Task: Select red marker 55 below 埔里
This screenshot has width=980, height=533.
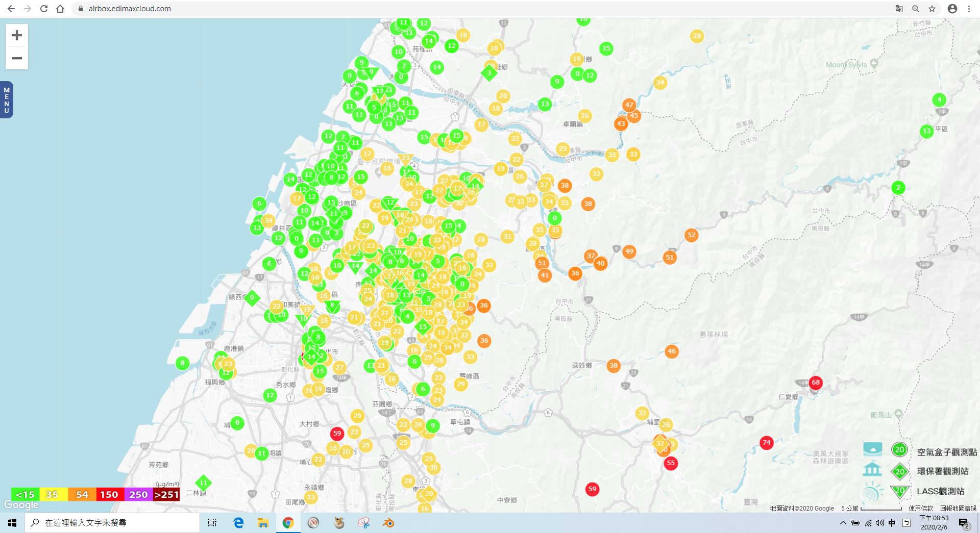Action: tap(671, 463)
